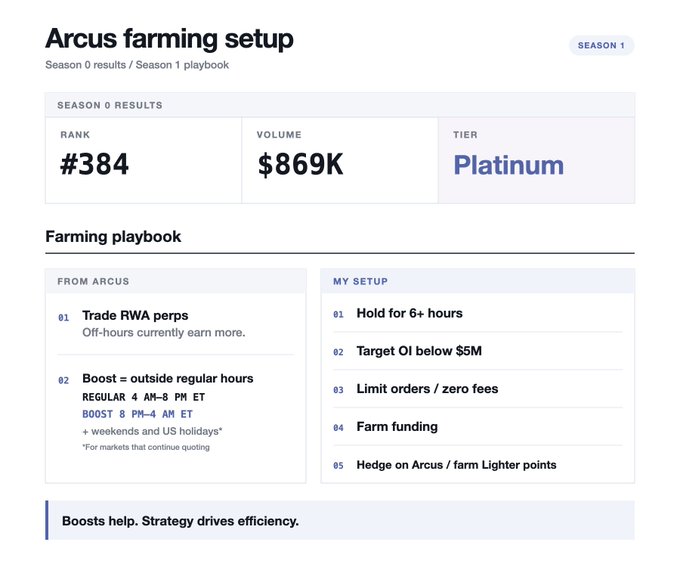The height and width of the screenshot is (567, 680).
Task: Click number 02 beside Target OI below $5M
Action: [x=338, y=352]
